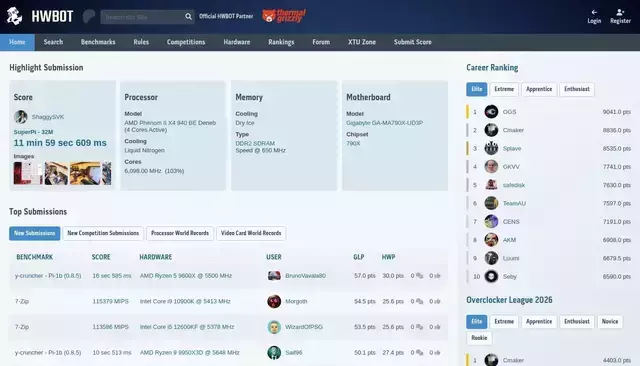Click Cmaker avatar in Career Ranking
Viewport: 640px width, 366px height.
pos(491,130)
